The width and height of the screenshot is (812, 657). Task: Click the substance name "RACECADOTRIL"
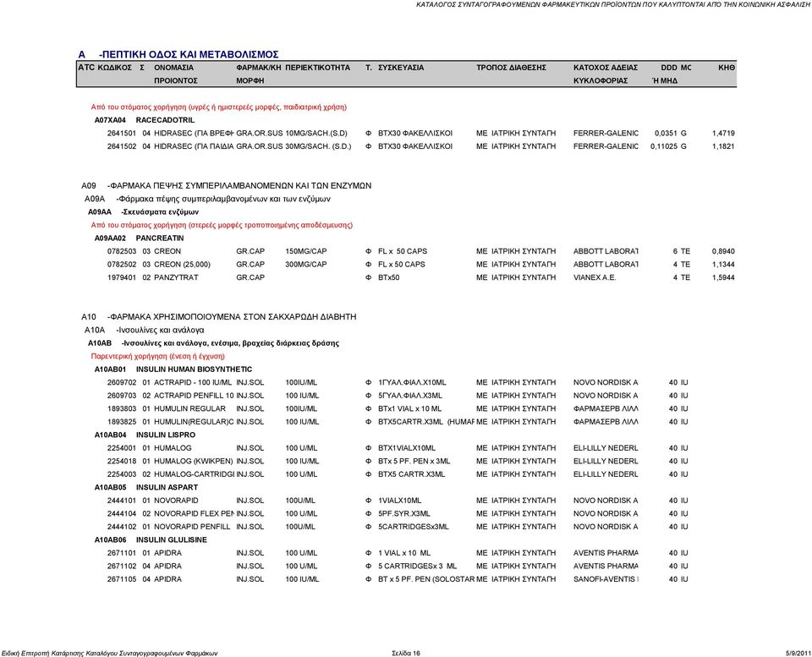(165, 120)
